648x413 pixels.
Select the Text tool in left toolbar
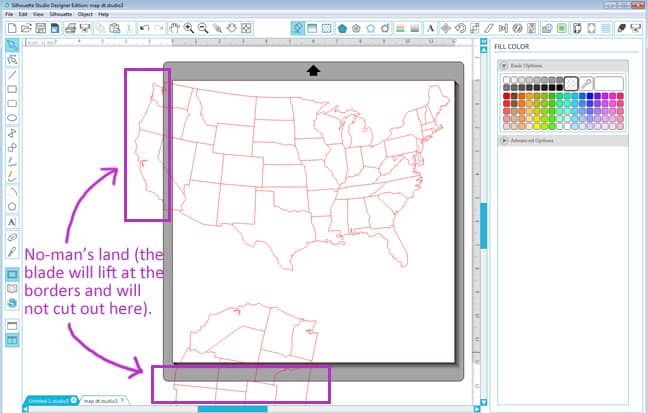pos(12,222)
